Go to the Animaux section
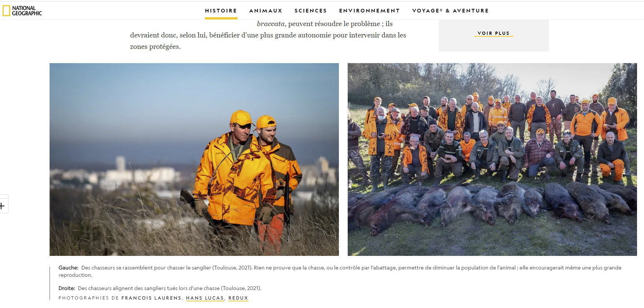 [x=266, y=11]
